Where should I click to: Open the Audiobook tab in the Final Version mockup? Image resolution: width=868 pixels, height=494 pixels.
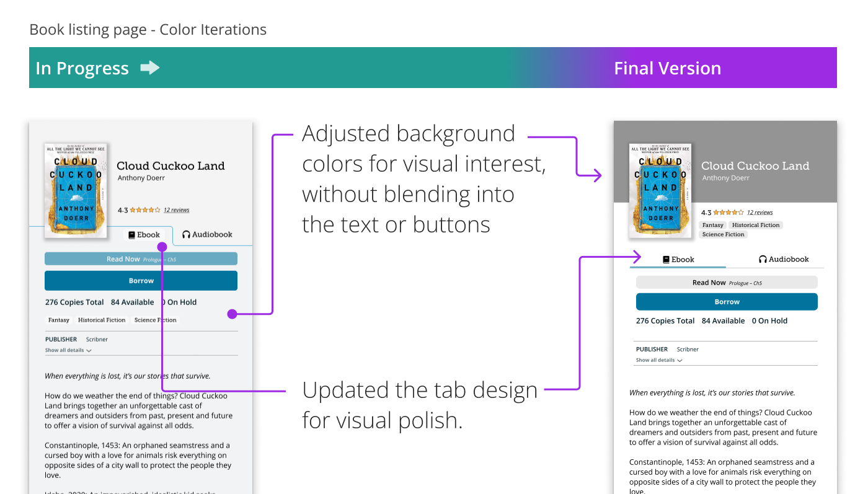coord(784,260)
